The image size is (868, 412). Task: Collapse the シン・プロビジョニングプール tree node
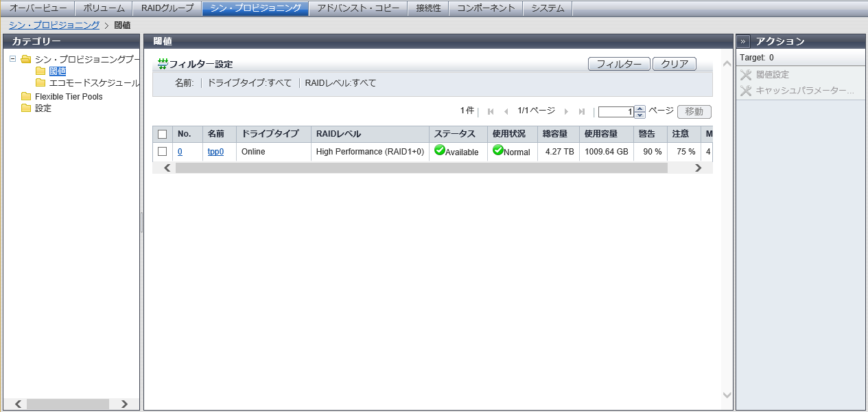tap(13, 59)
